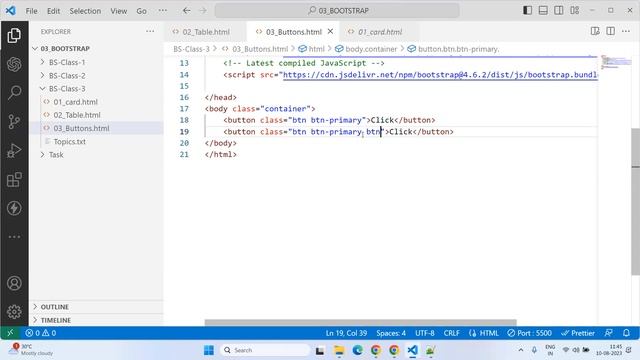Screen dimensions: 640x360
Task: Open Explorer views and more actions ellipsis
Action: tap(150, 31)
